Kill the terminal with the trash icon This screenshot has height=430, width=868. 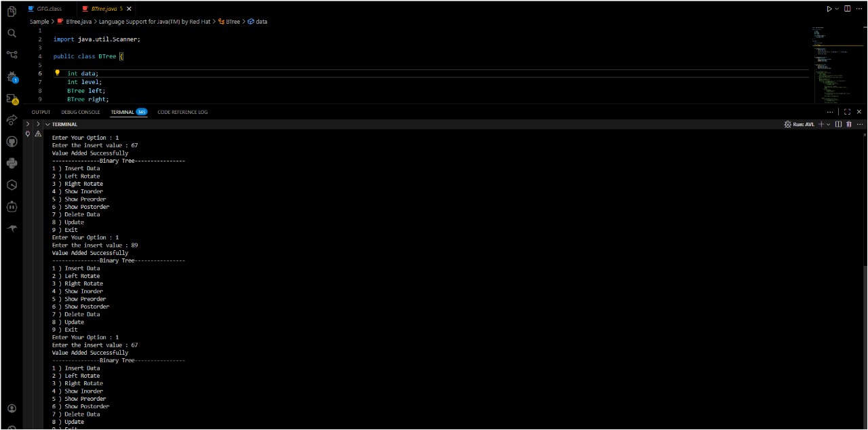[848, 124]
